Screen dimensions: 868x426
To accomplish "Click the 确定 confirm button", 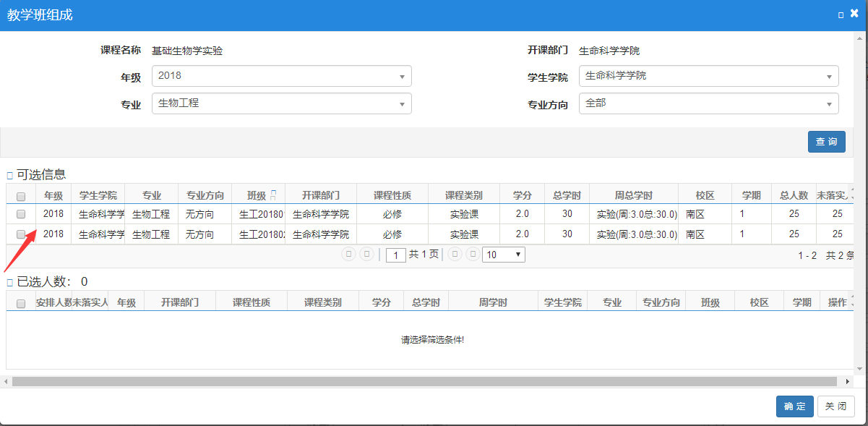I will 794,406.
